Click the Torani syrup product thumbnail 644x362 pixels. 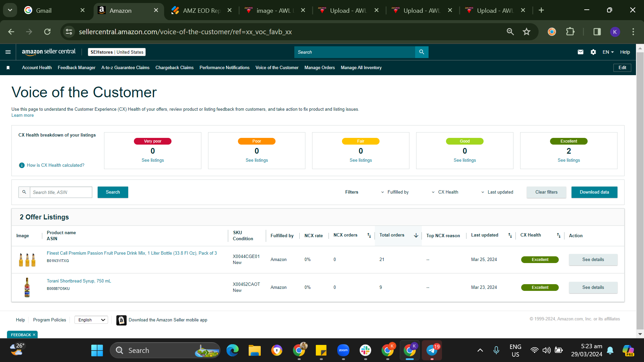tap(27, 288)
